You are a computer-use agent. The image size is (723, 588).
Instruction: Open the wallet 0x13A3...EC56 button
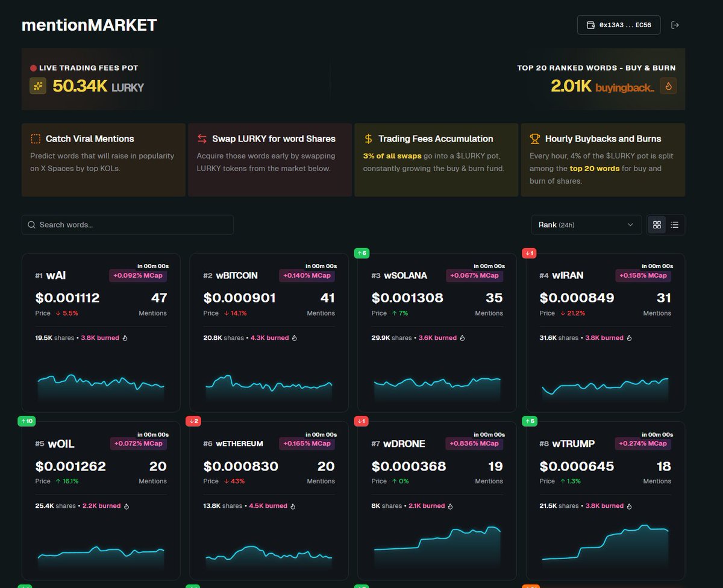coord(619,25)
